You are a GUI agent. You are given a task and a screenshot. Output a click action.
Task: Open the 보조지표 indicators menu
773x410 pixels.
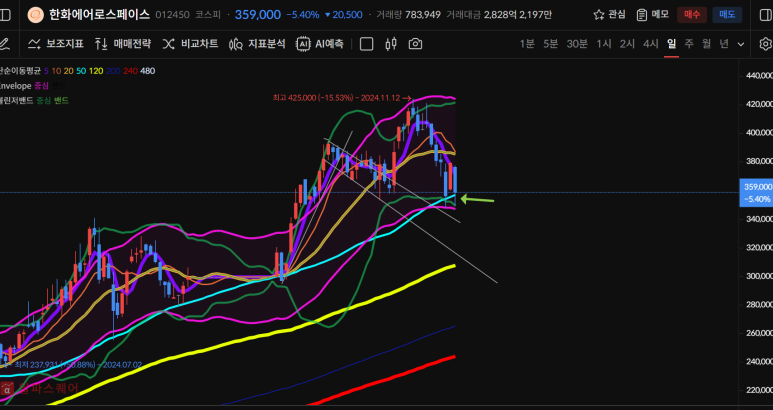[x=55, y=44]
